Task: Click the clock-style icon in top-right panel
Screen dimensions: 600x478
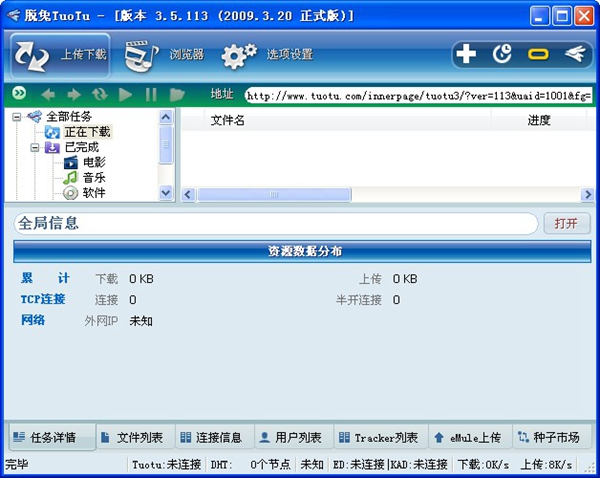Action: pos(502,54)
